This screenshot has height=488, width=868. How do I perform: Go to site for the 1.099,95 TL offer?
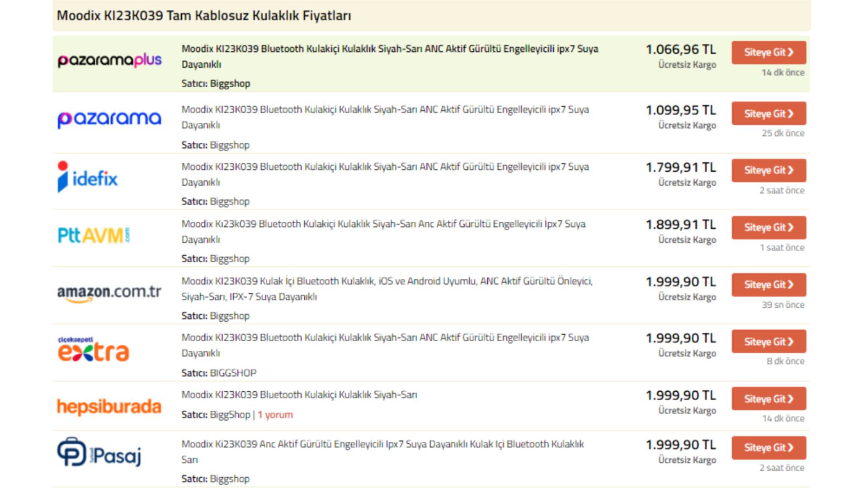point(769,113)
